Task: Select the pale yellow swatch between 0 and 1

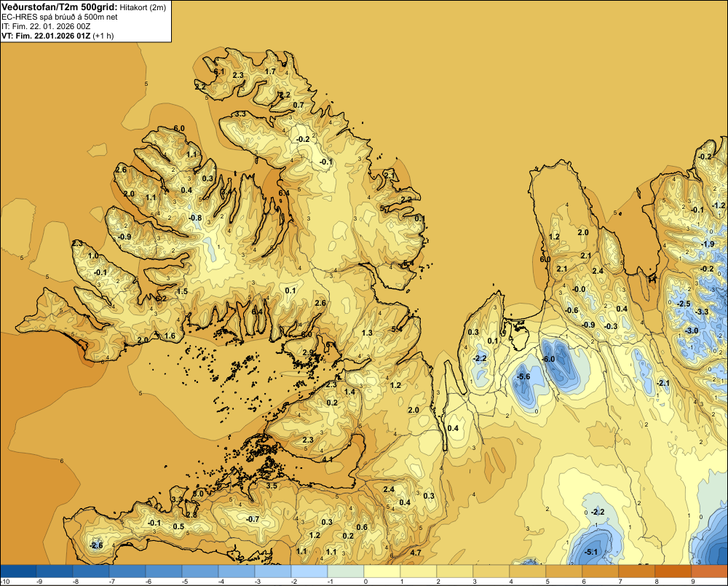Action: pyautogui.click(x=382, y=571)
